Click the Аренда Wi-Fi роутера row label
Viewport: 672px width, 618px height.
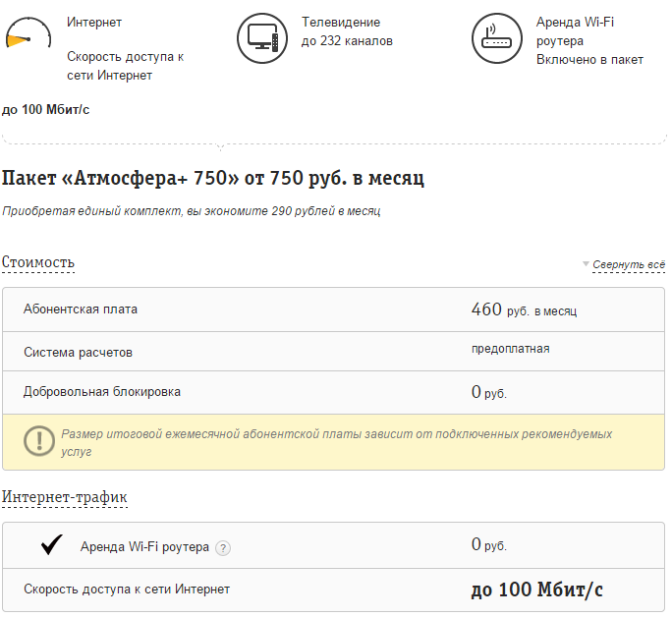(144, 547)
